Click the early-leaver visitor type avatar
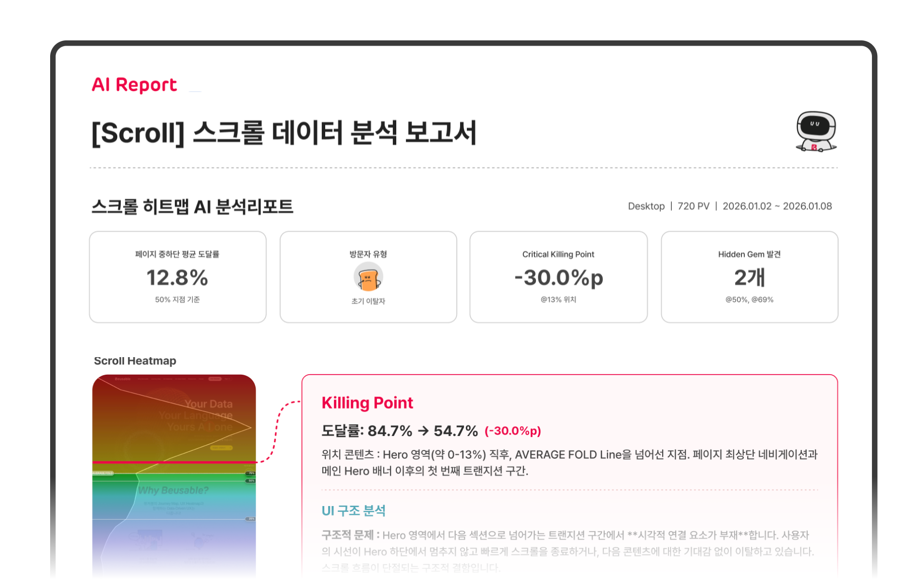The width and height of the screenshot is (924, 579). 368,277
